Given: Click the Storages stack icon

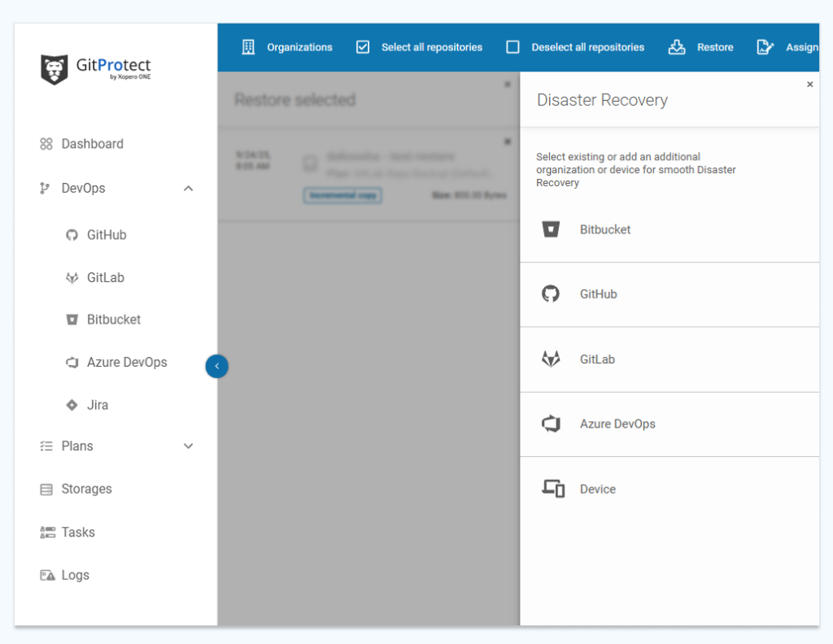Looking at the screenshot, I should [x=46, y=489].
